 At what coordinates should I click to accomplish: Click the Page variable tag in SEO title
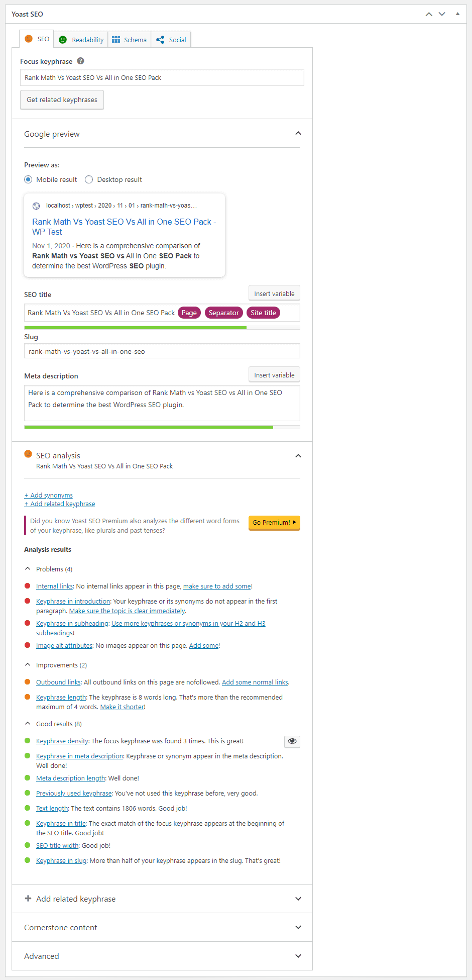pos(189,313)
